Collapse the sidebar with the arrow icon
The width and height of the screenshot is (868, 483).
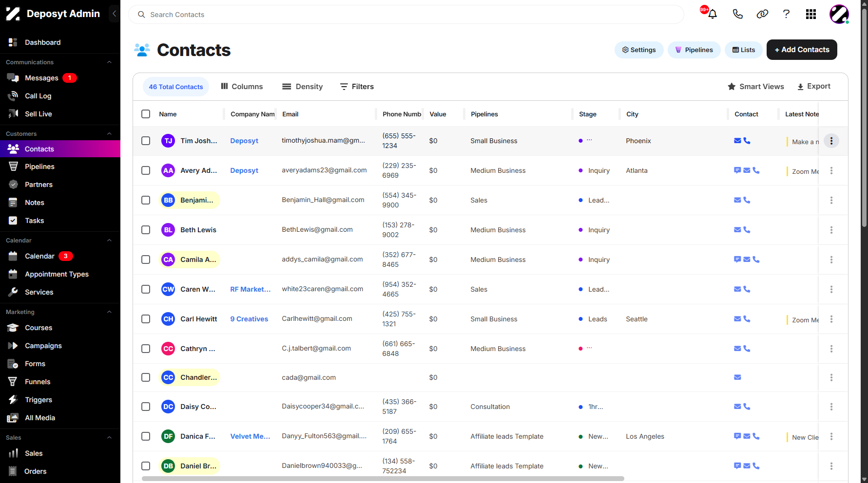click(114, 14)
